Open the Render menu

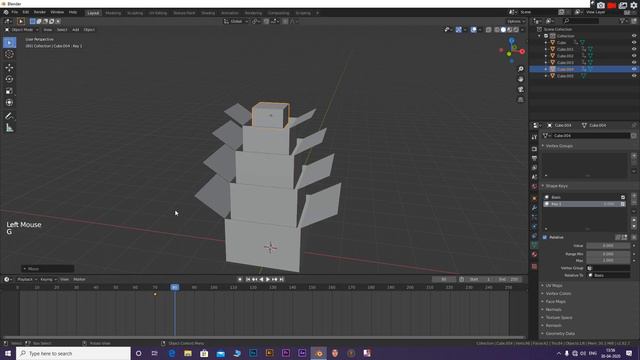click(x=40, y=13)
